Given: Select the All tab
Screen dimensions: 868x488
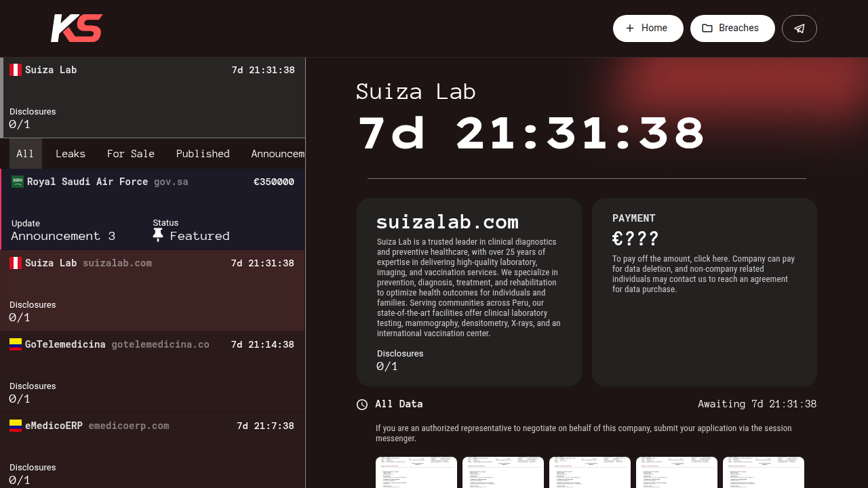Looking at the screenshot, I should [x=25, y=154].
